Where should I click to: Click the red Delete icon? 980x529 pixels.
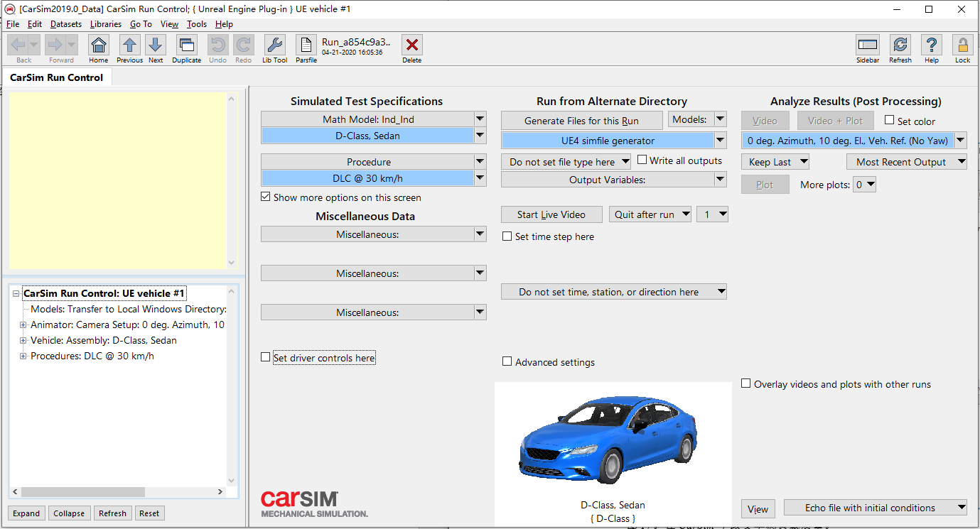(x=411, y=45)
